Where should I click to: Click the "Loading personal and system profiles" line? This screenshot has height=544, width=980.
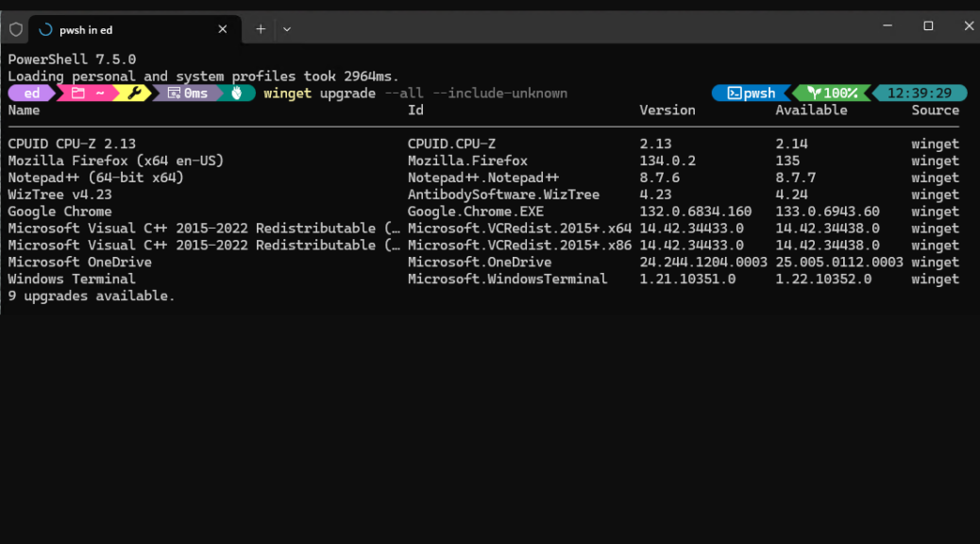pos(203,76)
